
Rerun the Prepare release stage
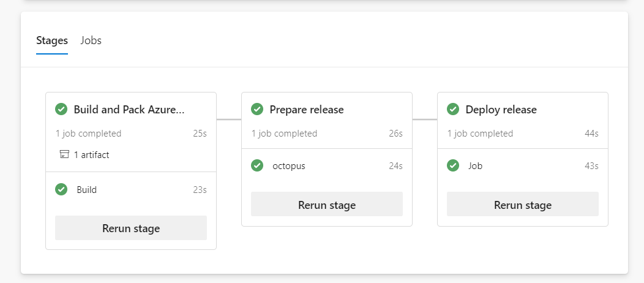(x=327, y=205)
